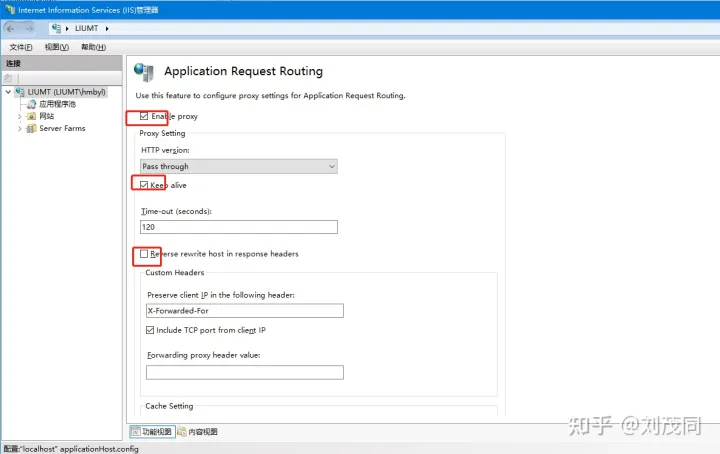Toggle the Enable proxy checkbox
720x454 pixels.
144,116
